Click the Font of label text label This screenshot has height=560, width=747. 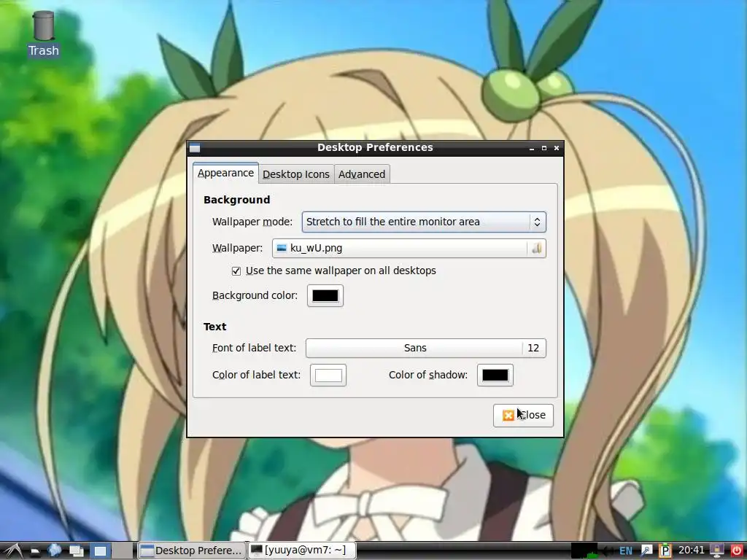point(254,348)
